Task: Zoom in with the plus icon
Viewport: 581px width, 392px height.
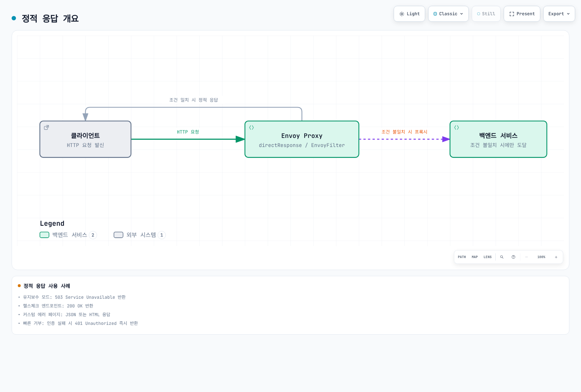Action: [556, 257]
